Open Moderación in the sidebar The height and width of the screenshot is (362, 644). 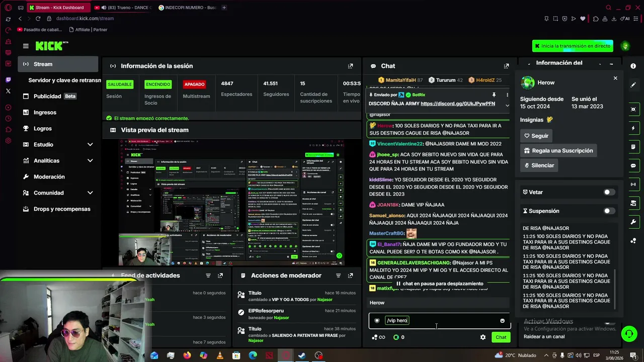coord(58,177)
